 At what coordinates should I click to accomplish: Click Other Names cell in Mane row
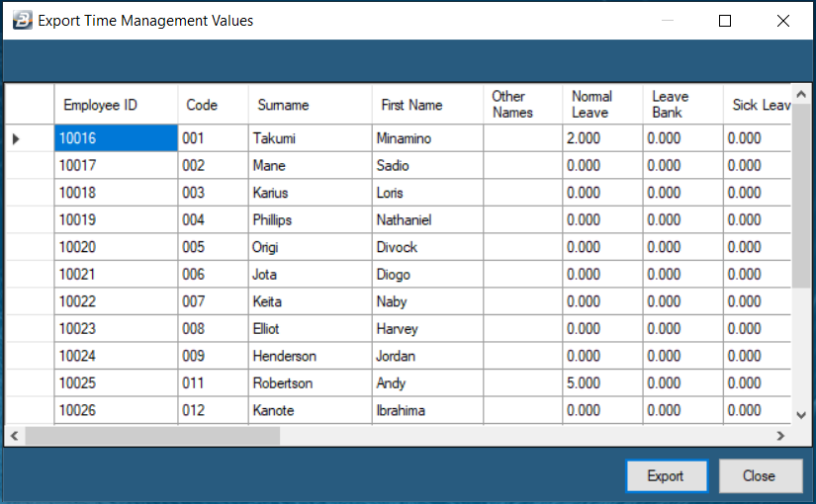coord(522,165)
